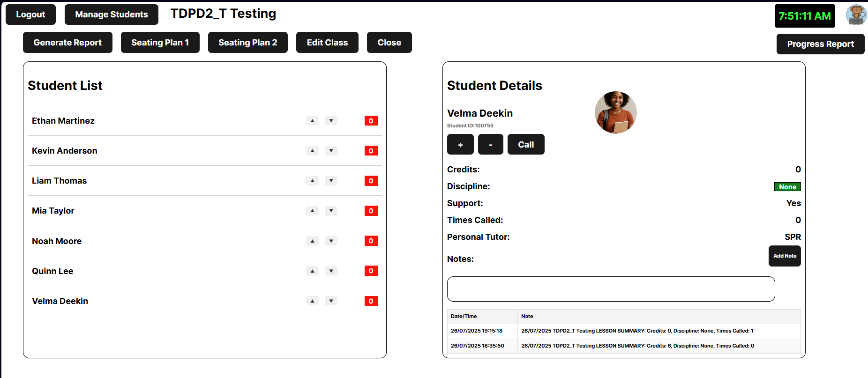
Task: Move Velma Deekin up in list
Action: coord(312,301)
